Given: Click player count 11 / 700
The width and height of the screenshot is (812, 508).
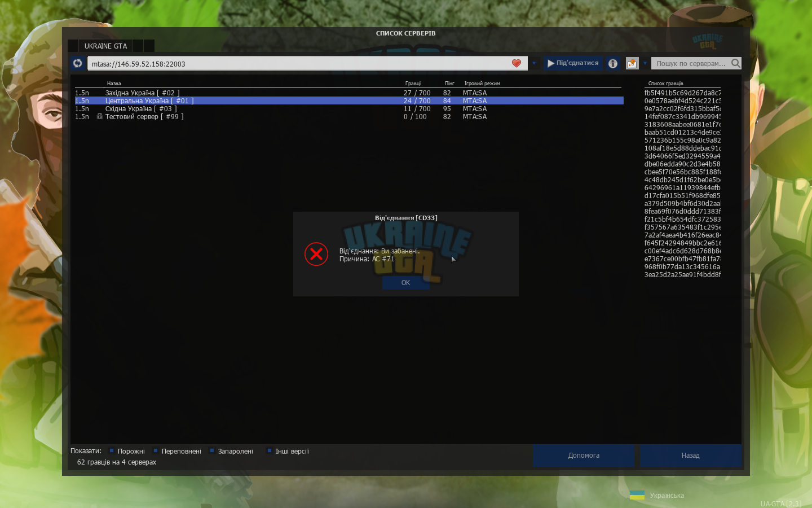Looking at the screenshot, I should tap(417, 108).
